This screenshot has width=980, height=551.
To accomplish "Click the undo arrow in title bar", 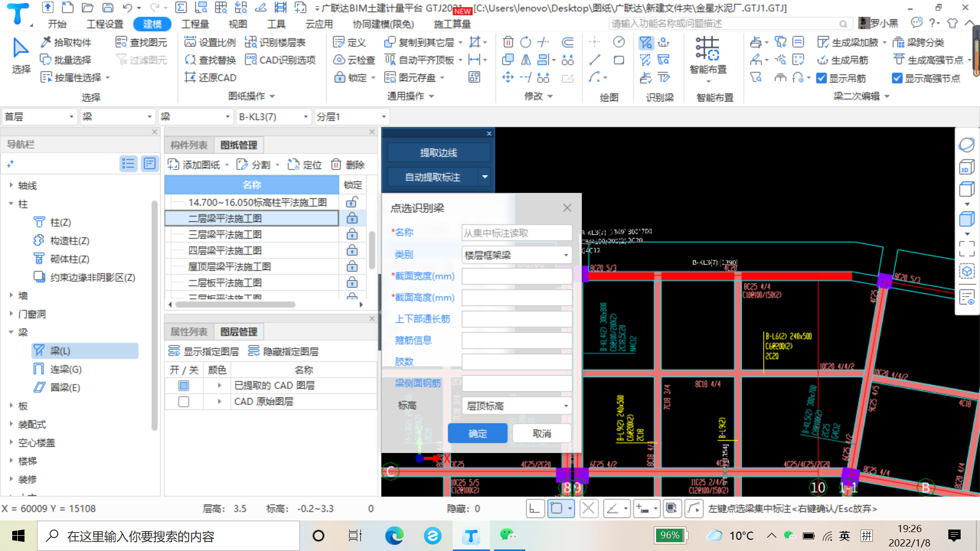I will click(x=128, y=8).
